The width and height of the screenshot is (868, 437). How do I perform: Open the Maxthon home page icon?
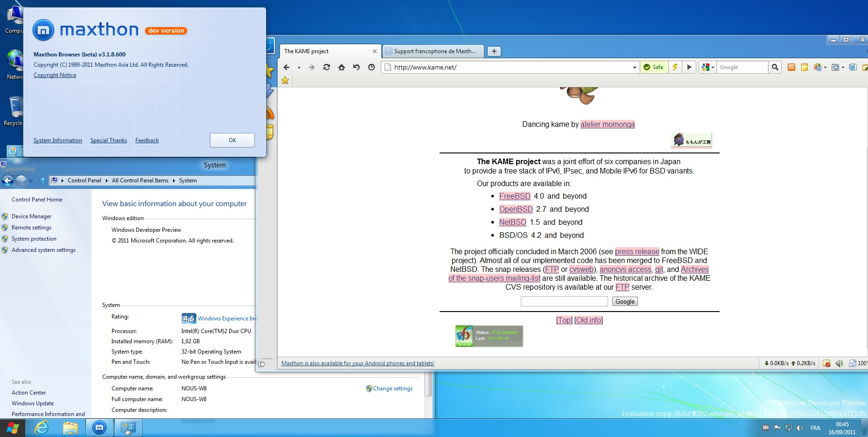click(342, 67)
